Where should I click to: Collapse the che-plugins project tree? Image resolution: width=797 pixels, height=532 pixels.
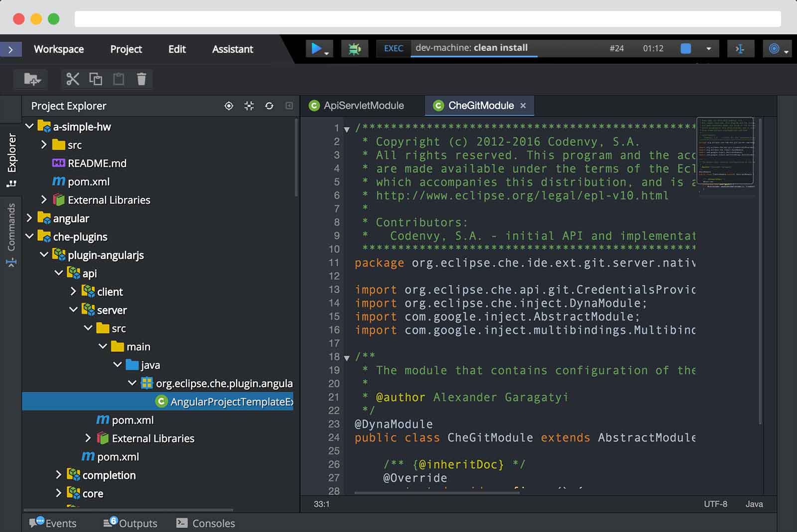point(29,236)
